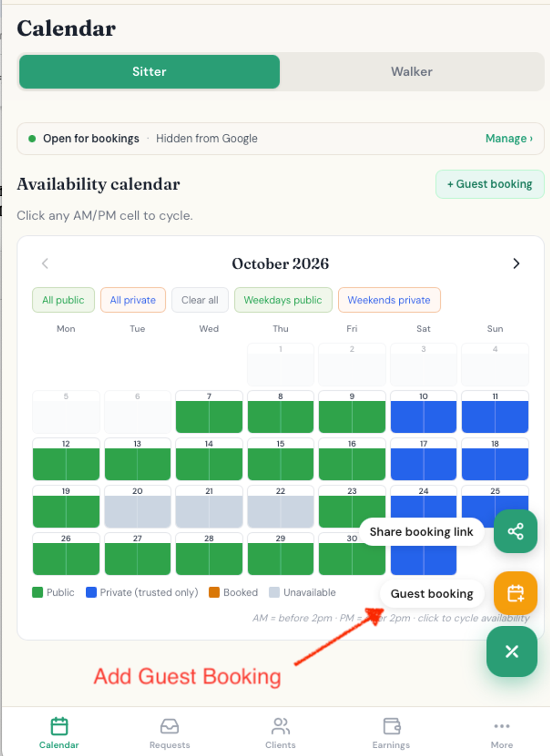Toggle the PM cell of October 8

[297, 417]
